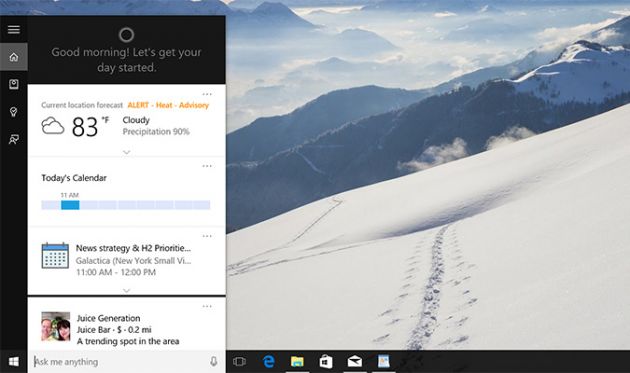The image size is (630, 373).
Task: Open Task View on the taskbar
Action: pos(239,361)
